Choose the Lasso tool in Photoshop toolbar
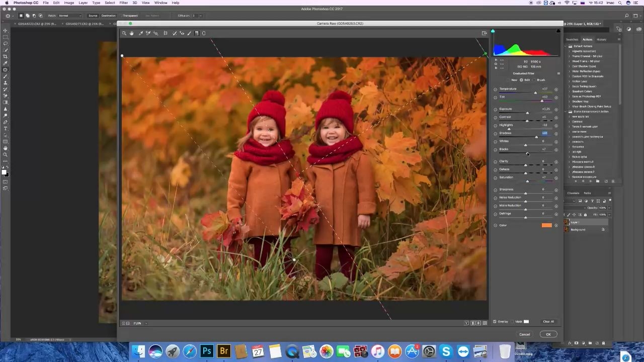This screenshot has height=362, width=644. point(6,44)
